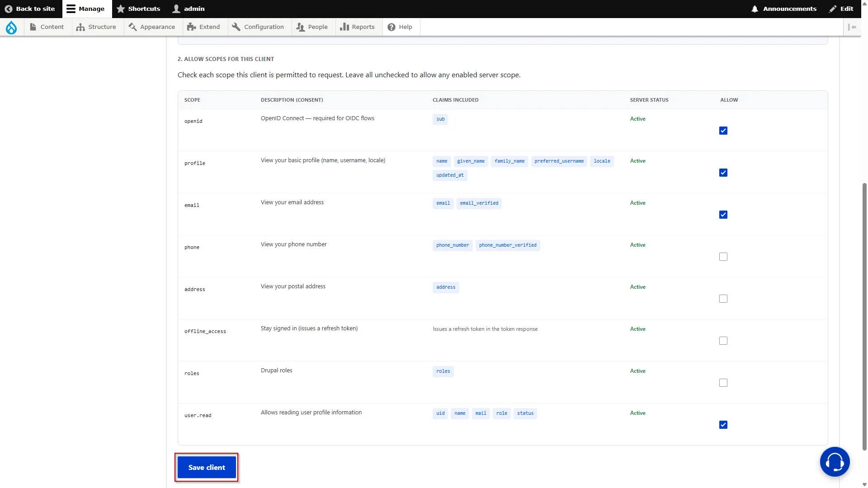Click the family_name claim tag
This screenshot has height=488, width=868.
[x=509, y=161]
